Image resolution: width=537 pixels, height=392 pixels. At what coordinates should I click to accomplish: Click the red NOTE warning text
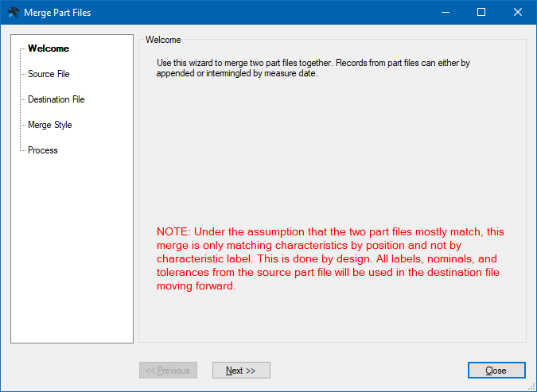click(x=330, y=259)
